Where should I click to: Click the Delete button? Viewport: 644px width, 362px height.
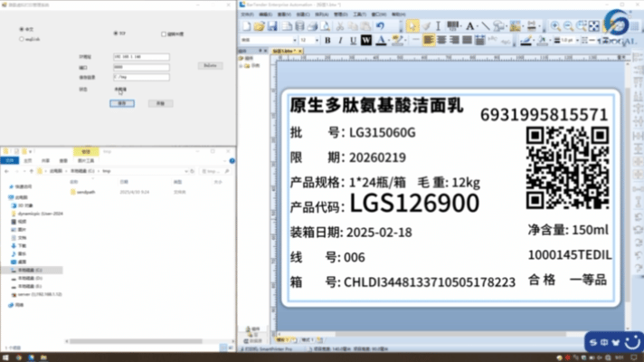[x=209, y=66]
